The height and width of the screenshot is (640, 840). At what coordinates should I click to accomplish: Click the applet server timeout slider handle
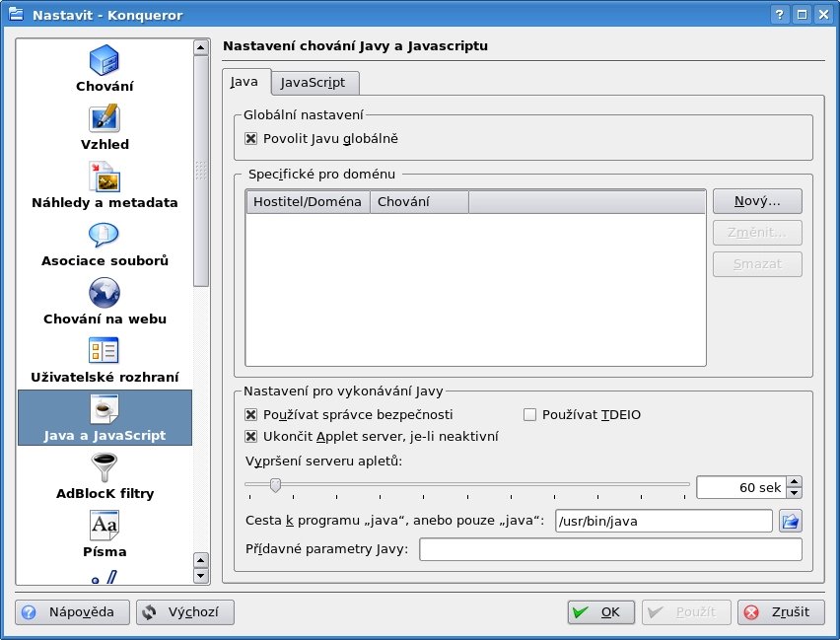(275, 485)
